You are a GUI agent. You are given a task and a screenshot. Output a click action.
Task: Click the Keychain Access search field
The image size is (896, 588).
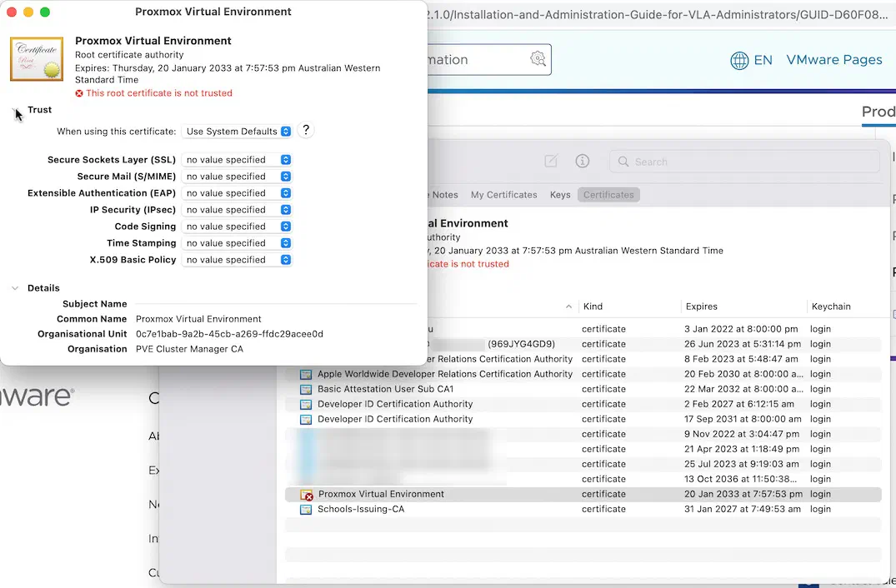[744, 162]
